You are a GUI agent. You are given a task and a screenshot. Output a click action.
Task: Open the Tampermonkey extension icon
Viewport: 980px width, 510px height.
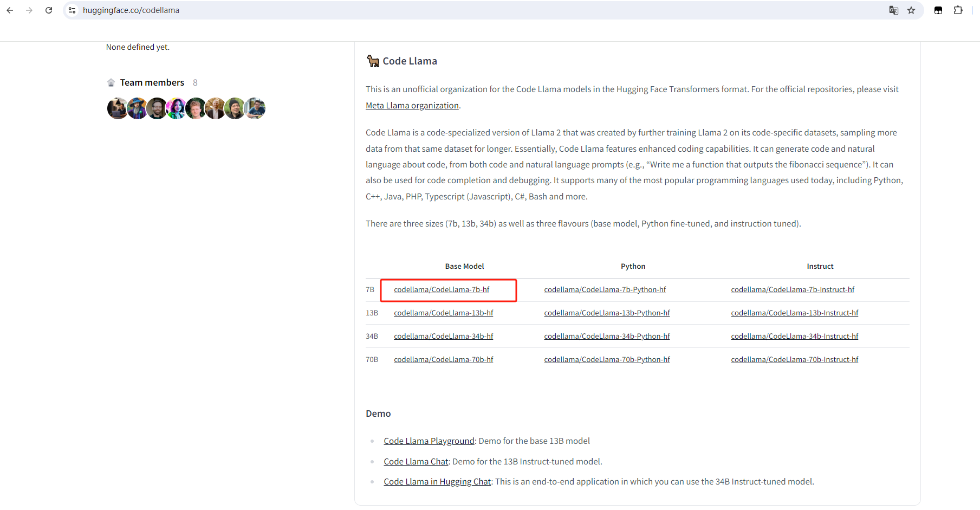pyautogui.click(x=938, y=10)
